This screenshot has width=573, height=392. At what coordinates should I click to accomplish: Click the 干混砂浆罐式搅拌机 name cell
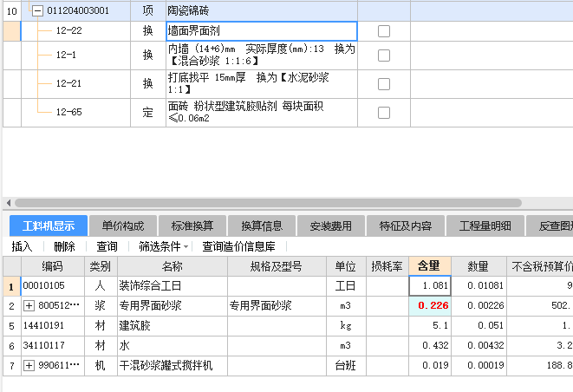pos(173,365)
